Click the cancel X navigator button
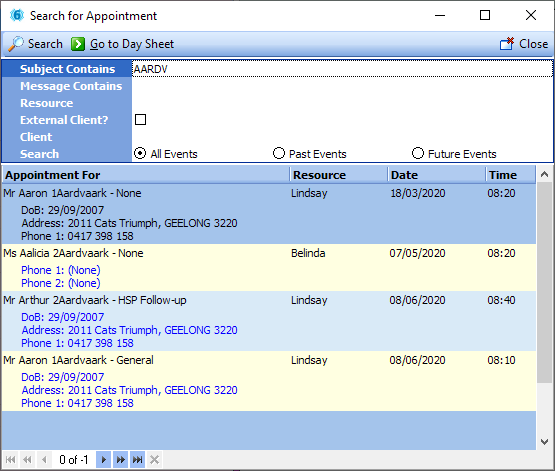This screenshot has height=471, width=555. pyautogui.click(x=154, y=460)
